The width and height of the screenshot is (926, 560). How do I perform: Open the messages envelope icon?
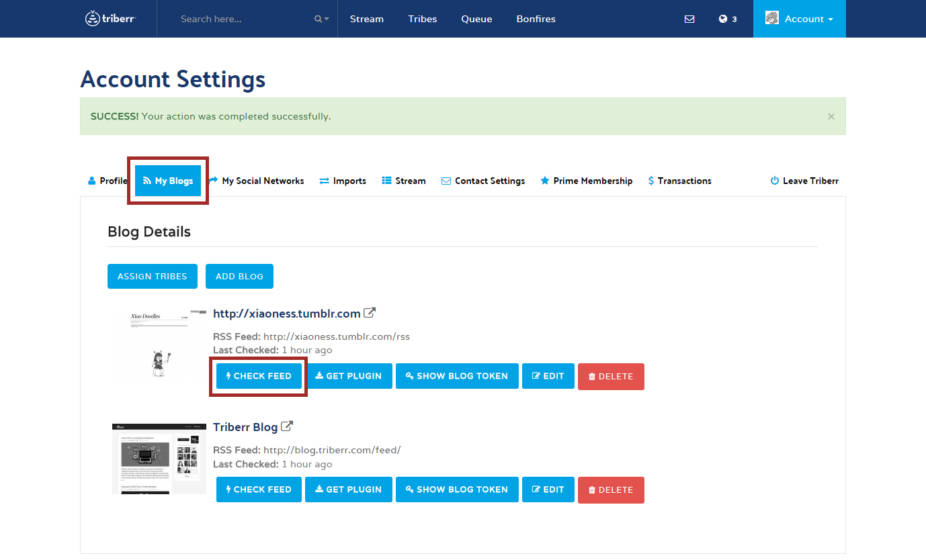click(689, 19)
